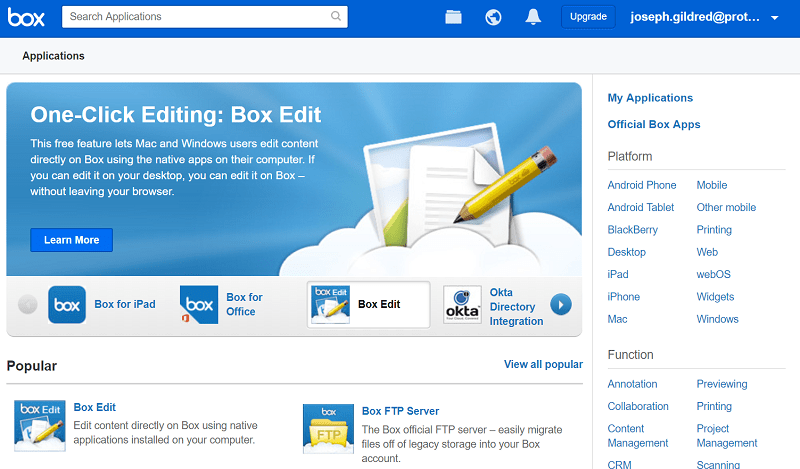
Task: Filter by webOS platform
Action: (x=713, y=275)
